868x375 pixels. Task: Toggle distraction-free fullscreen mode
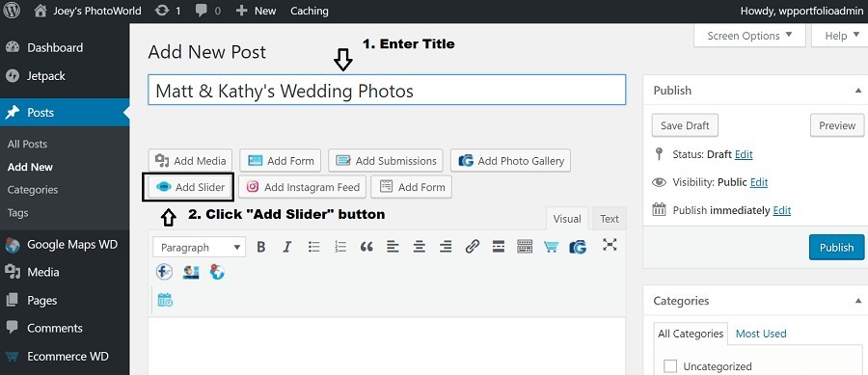(x=610, y=245)
